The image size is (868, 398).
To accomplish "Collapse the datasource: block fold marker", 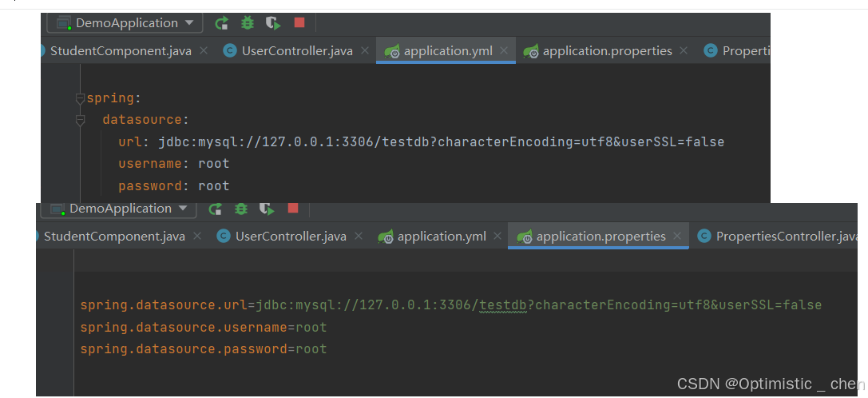I will click(81, 121).
